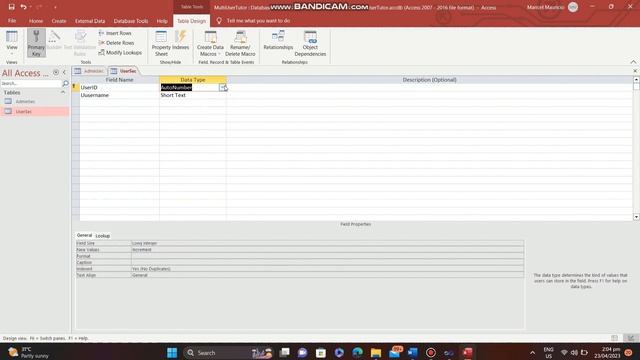Select the UserSec document tab

tap(124, 71)
